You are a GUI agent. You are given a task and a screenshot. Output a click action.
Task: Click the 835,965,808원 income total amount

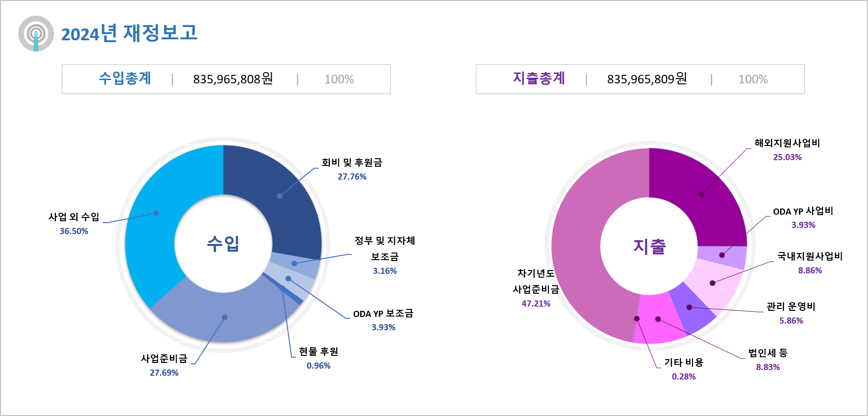tap(233, 79)
